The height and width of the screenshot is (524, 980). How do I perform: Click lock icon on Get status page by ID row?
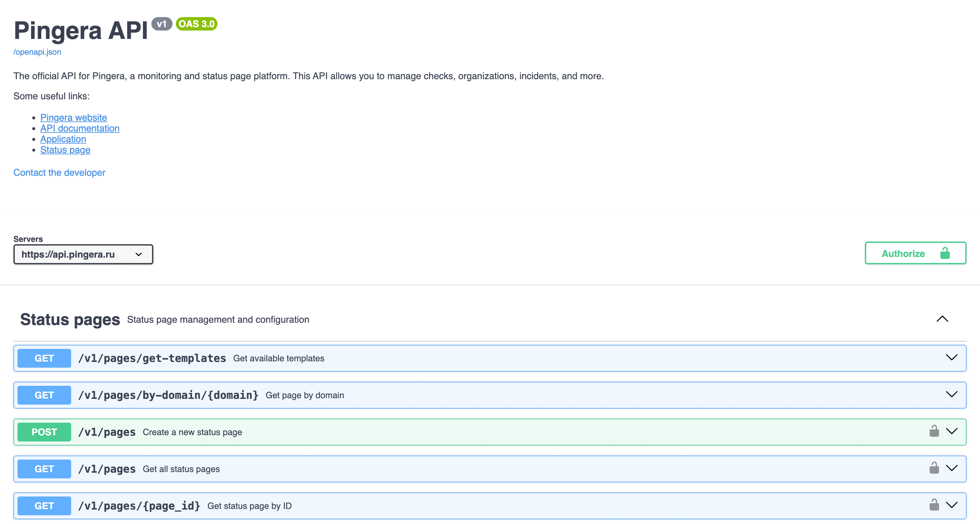click(x=934, y=505)
